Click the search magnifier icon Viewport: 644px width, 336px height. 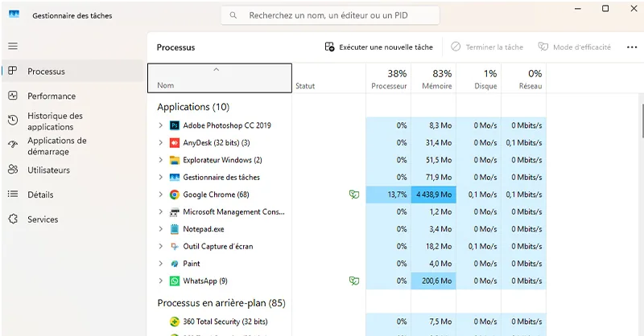233,15
